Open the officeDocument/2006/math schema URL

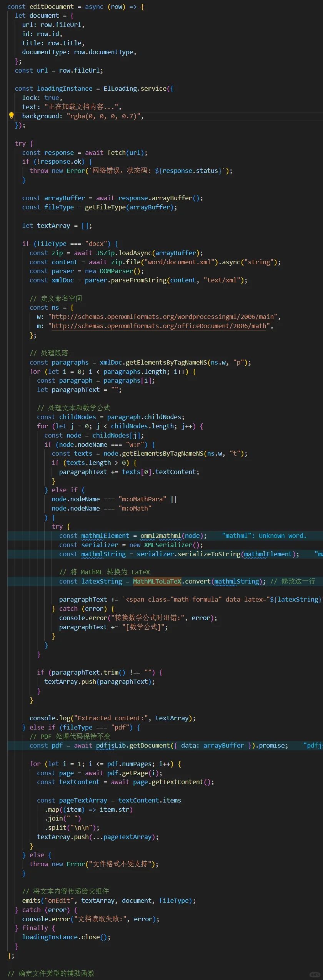159,326
